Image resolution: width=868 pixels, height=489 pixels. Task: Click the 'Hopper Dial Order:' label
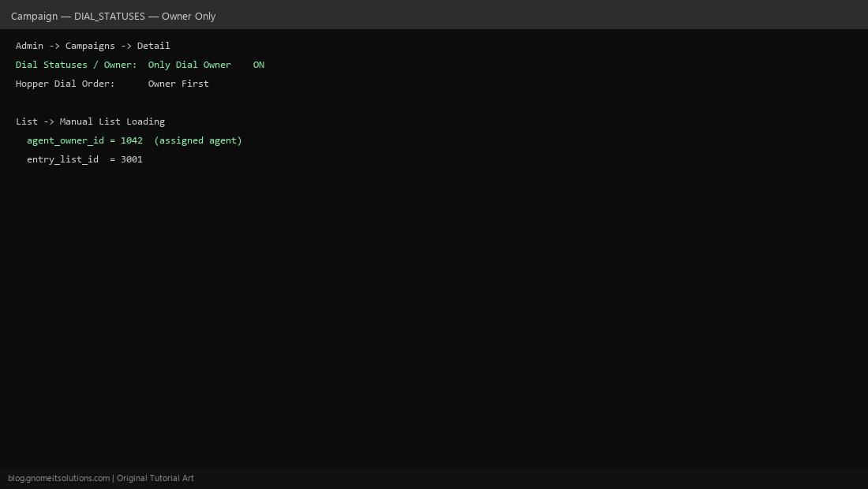[x=65, y=84]
